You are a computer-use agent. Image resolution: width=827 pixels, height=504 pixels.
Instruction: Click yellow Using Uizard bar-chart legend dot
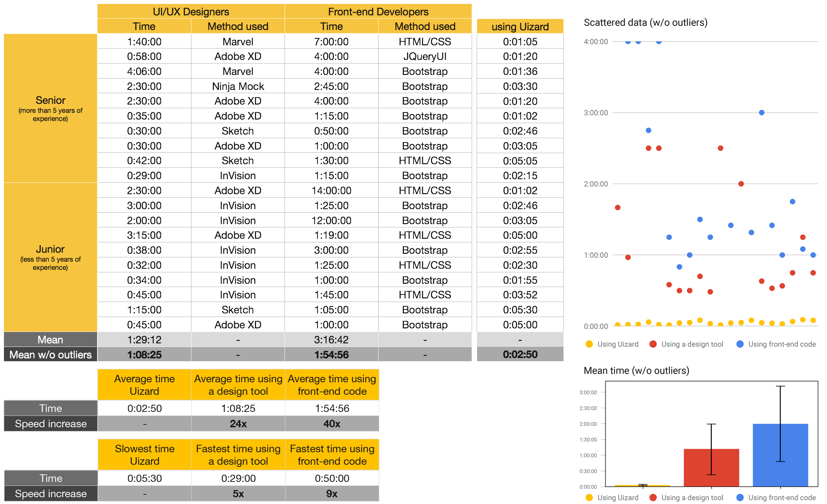pyautogui.click(x=589, y=498)
